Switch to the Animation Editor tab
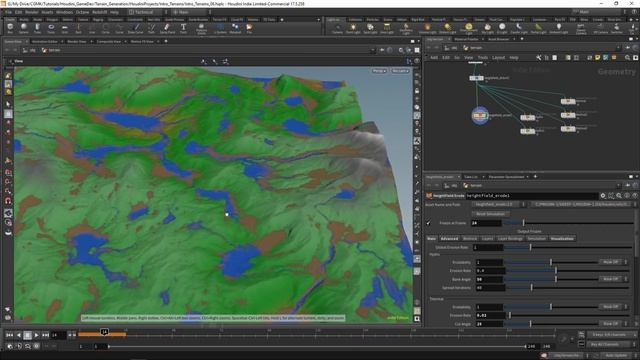This screenshot has width=640, height=360. [45, 41]
